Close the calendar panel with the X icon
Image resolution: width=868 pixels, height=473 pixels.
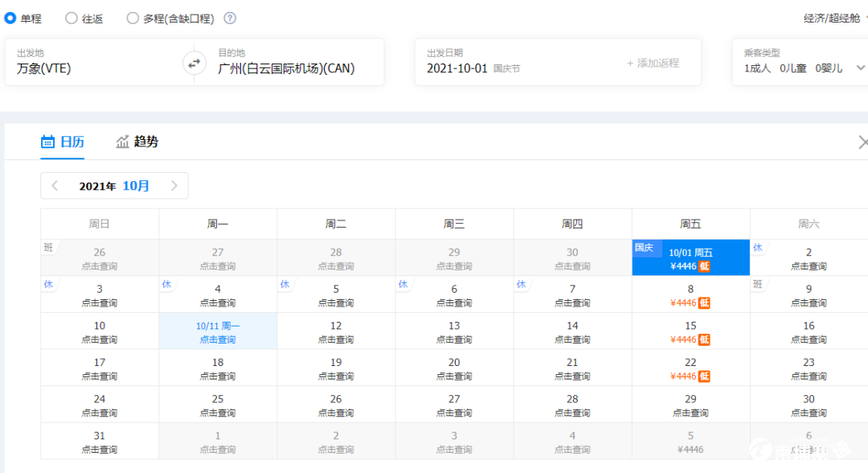click(863, 142)
